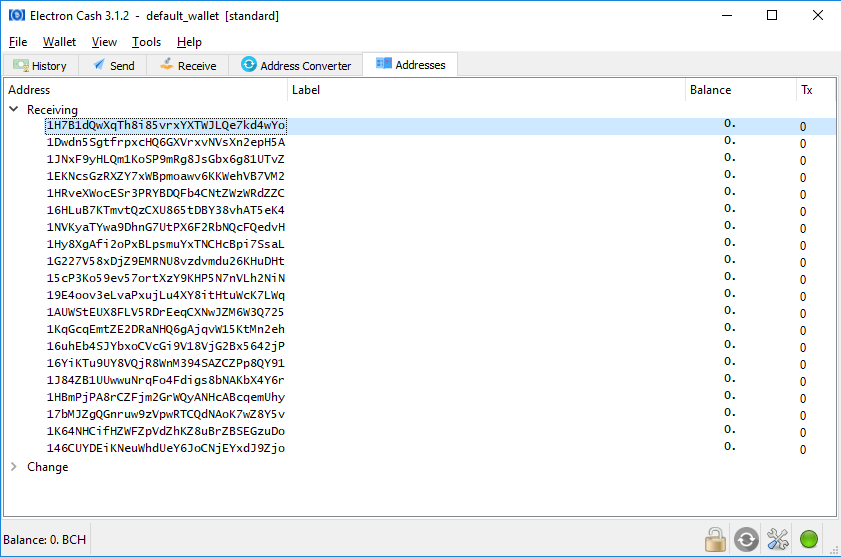Viewport: 841px width, 557px height.
Task: Select address 1K64NHCifHZWFZpVdZhKZ8uBrZBSEGzuDo
Action: [x=166, y=431]
